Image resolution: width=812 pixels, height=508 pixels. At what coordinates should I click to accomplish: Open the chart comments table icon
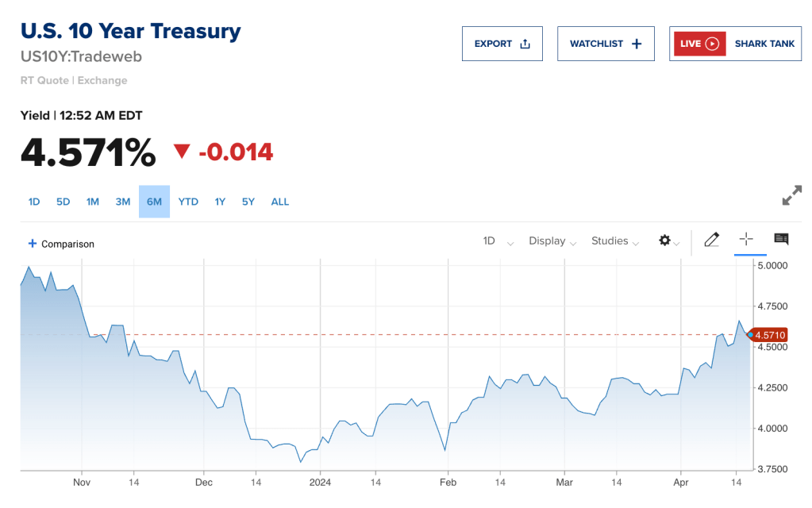[x=781, y=240]
